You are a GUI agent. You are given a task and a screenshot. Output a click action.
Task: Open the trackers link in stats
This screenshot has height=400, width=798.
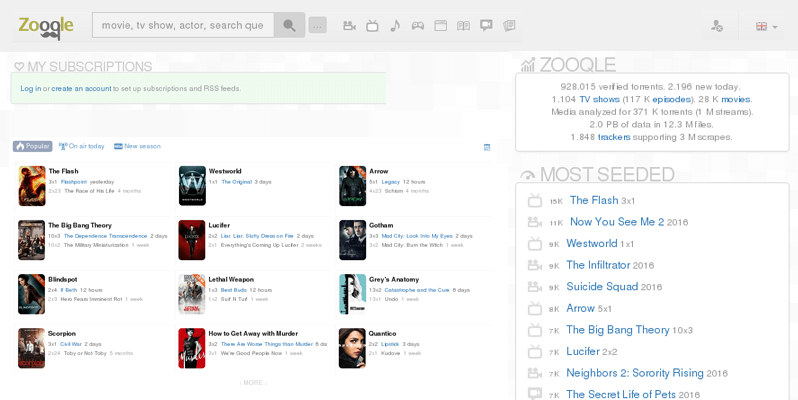coord(614,137)
